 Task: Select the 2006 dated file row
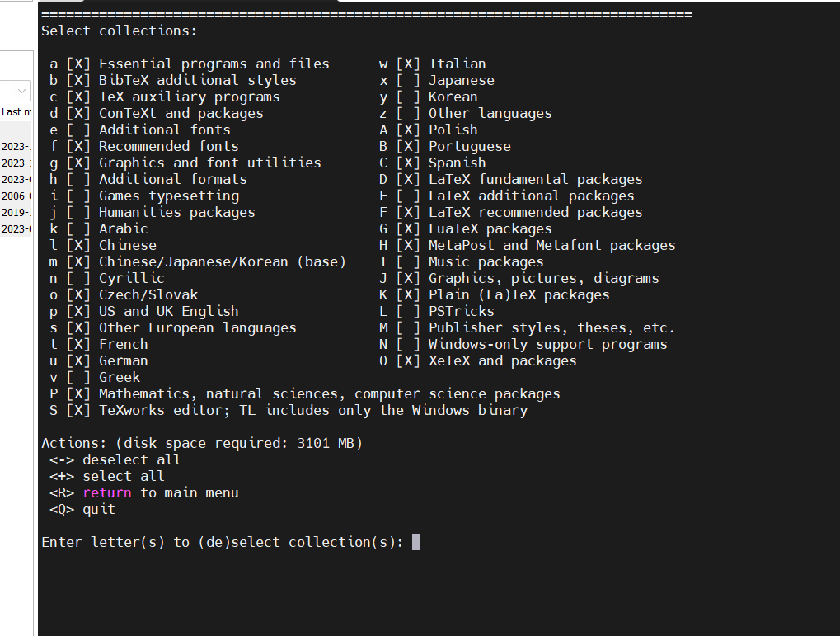point(16,196)
